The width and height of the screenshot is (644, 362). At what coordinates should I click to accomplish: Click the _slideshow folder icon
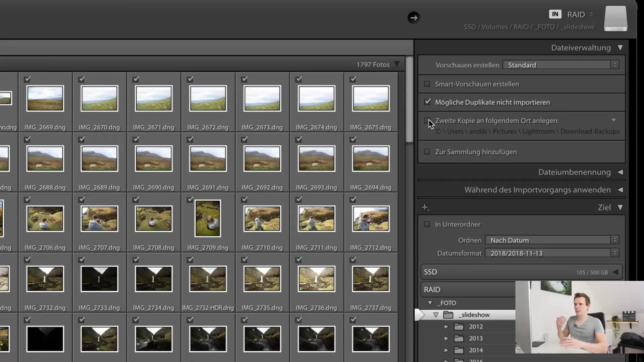(448, 315)
